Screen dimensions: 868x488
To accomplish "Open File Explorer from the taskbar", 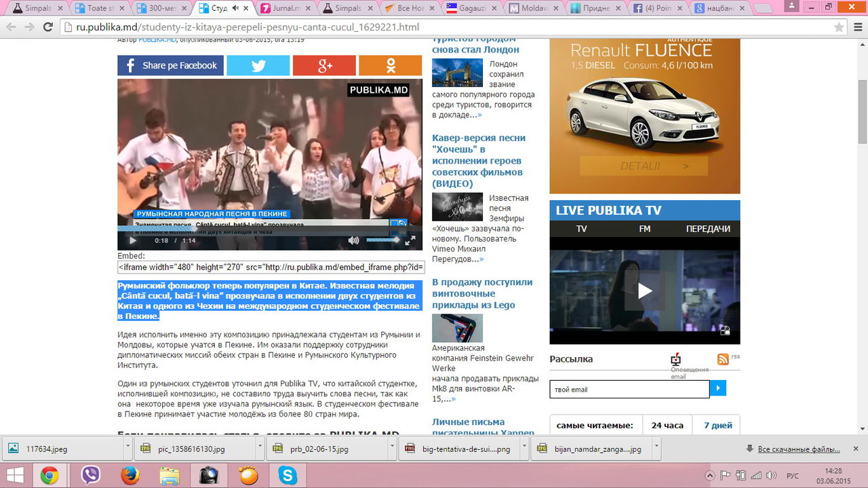I will click(x=170, y=475).
